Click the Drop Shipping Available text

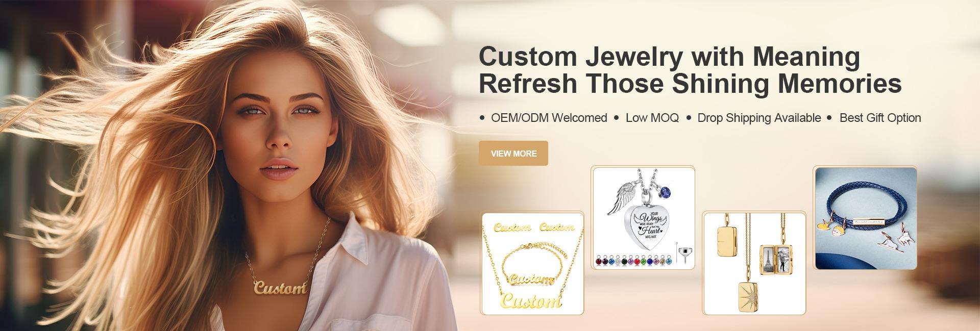pos(759,118)
